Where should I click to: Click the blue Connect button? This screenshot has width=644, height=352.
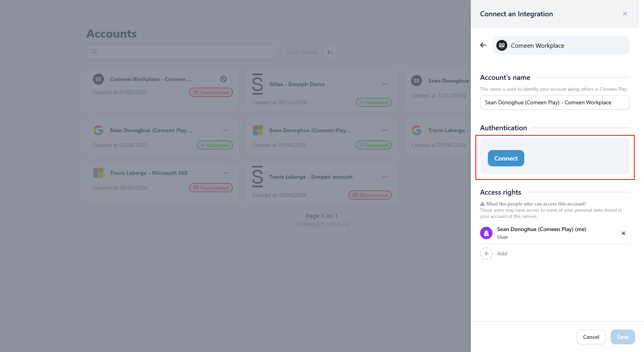[x=506, y=158]
